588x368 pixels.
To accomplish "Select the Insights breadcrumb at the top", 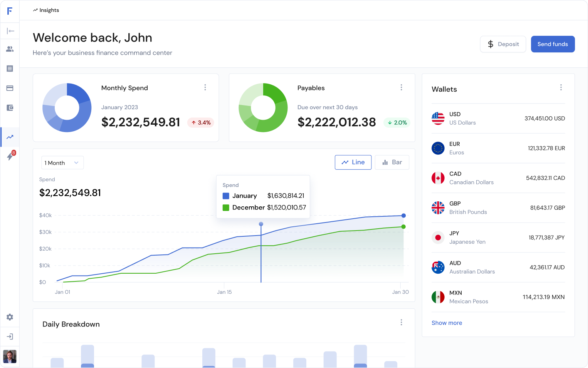I will tap(46, 10).
